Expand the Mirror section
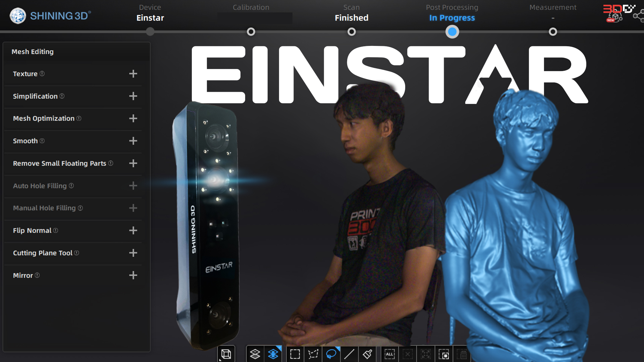This screenshot has width=644, height=362. click(133, 275)
